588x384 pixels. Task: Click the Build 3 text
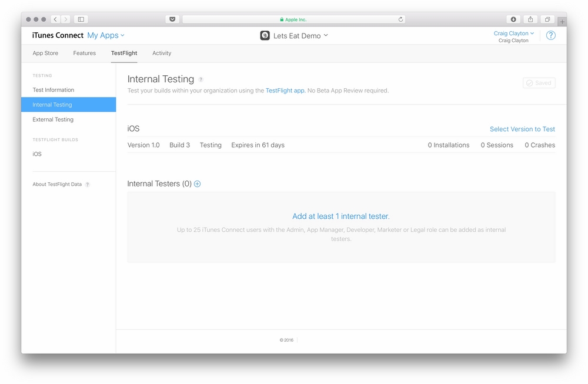[179, 145]
